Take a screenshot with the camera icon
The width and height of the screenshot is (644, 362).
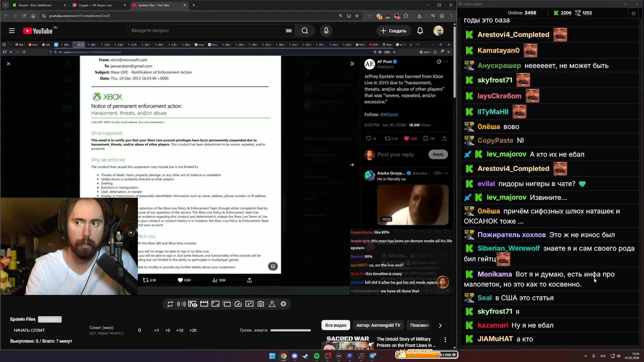point(261,304)
